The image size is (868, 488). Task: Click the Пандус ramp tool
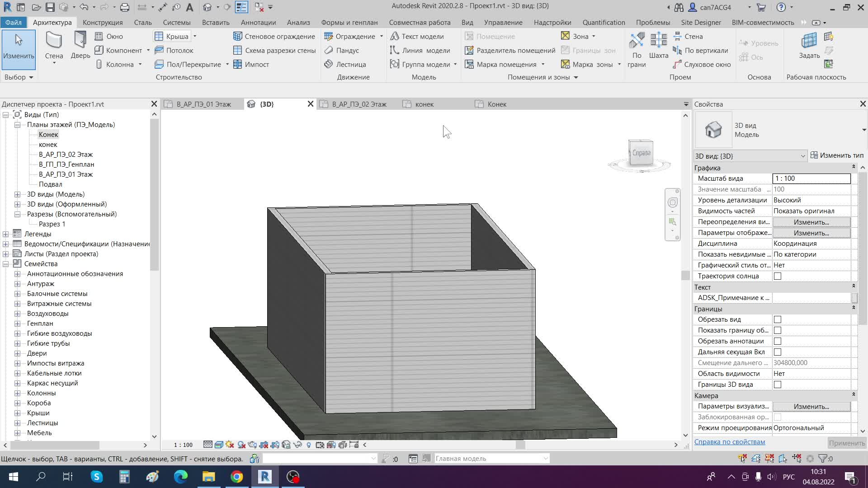tap(342, 50)
